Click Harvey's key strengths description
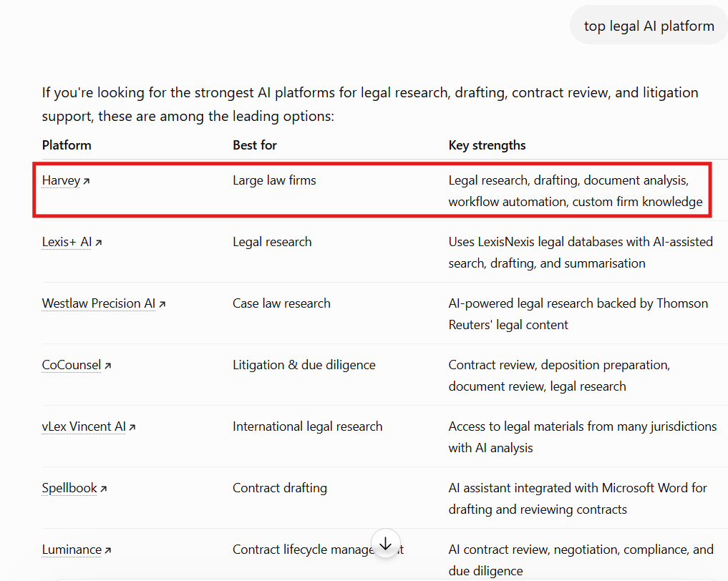Viewport: 728px width, 581px height. [x=576, y=191]
